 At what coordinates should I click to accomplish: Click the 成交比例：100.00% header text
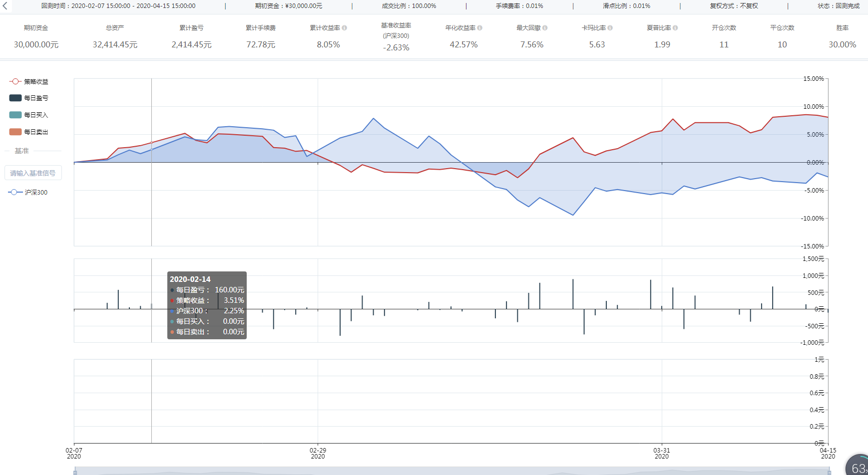(x=409, y=6)
